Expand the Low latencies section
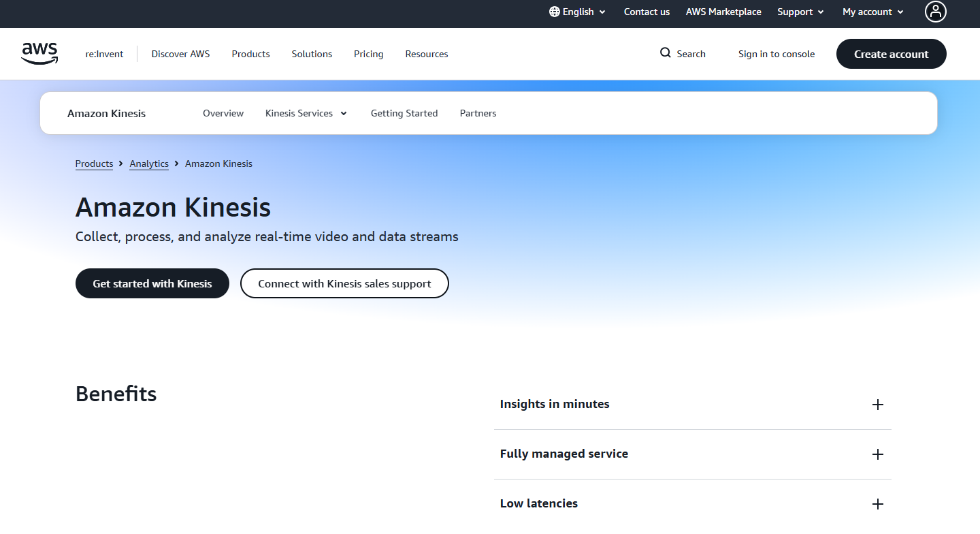 click(693, 504)
